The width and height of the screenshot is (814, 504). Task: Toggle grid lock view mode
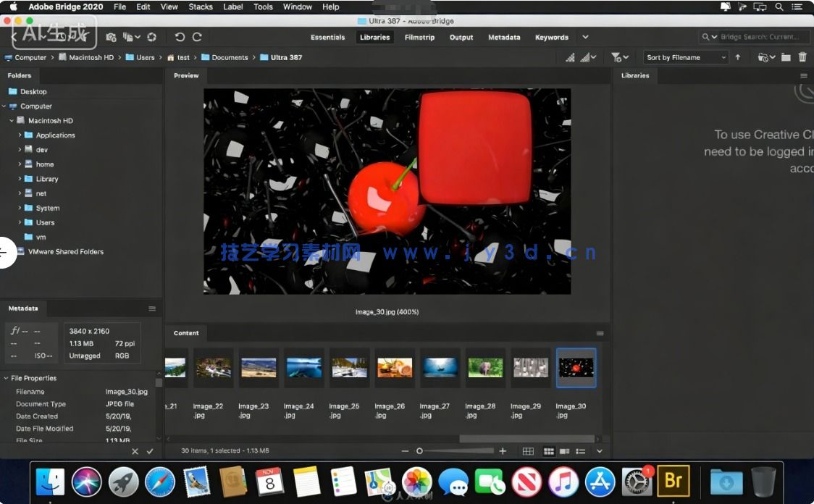click(x=529, y=450)
